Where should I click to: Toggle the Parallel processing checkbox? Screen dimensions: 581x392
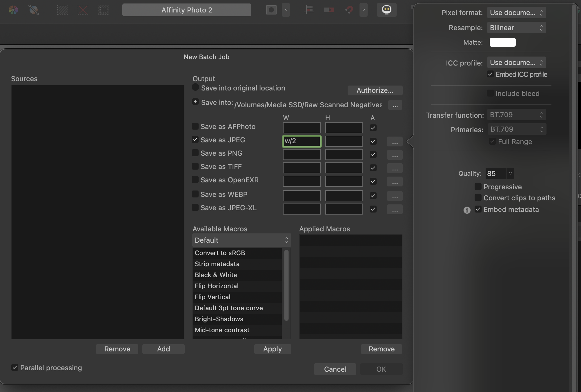pos(15,368)
